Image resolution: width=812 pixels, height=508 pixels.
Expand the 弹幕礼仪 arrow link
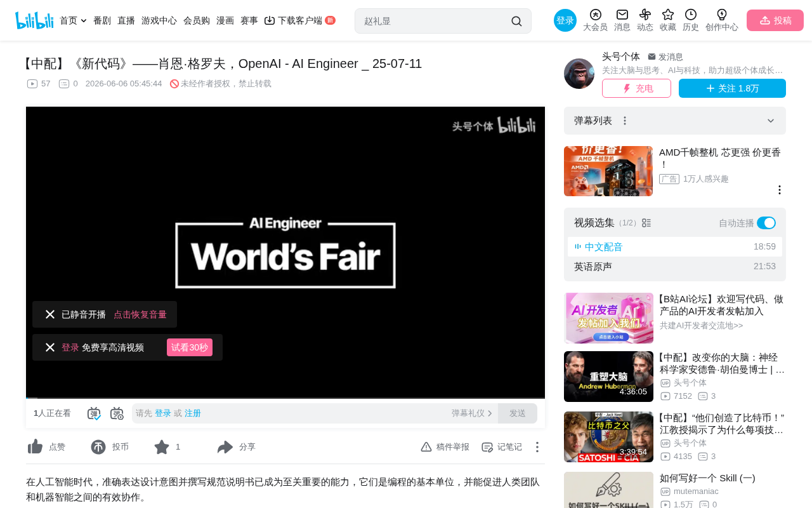pyautogui.click(x=473, y=413)
